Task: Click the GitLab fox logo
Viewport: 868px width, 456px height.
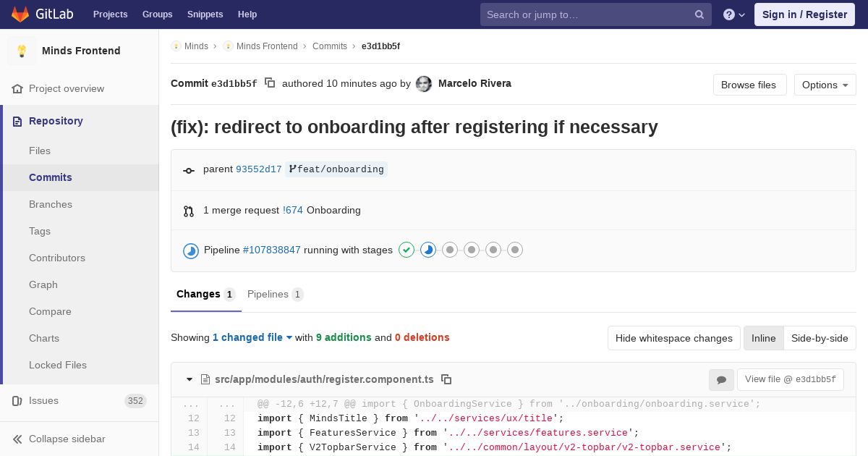Action: click(x=20, y=14)
